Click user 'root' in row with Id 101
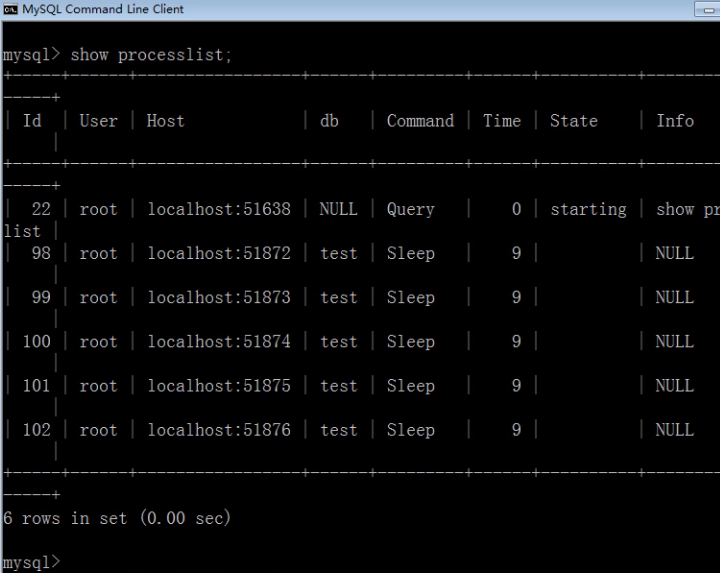The height and width of the screenshot is (573, 720). 98,386
